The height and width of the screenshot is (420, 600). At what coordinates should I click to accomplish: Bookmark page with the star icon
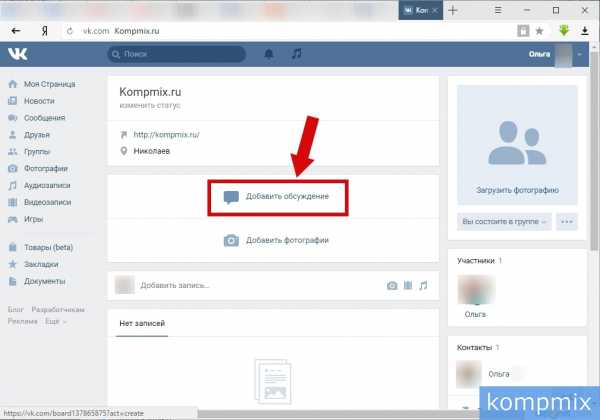tap(539, 31)
